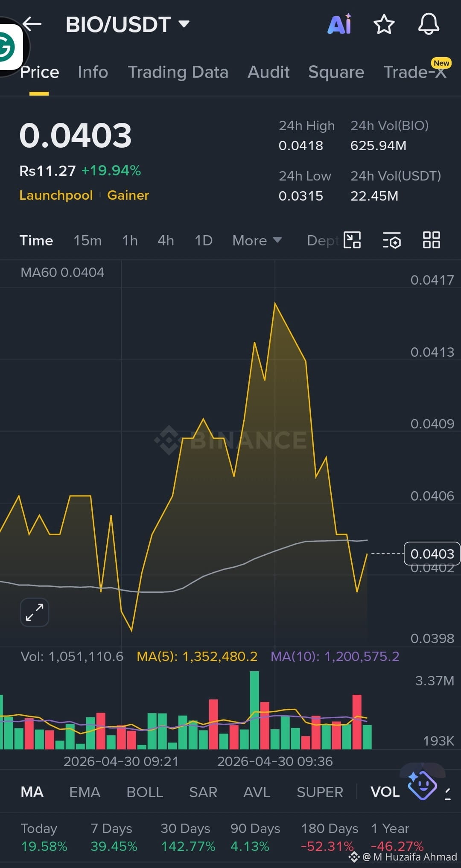Tap the 24h Vol(BIO) 625.94M value
Screen dimensions: 461x868
[379, 146]
